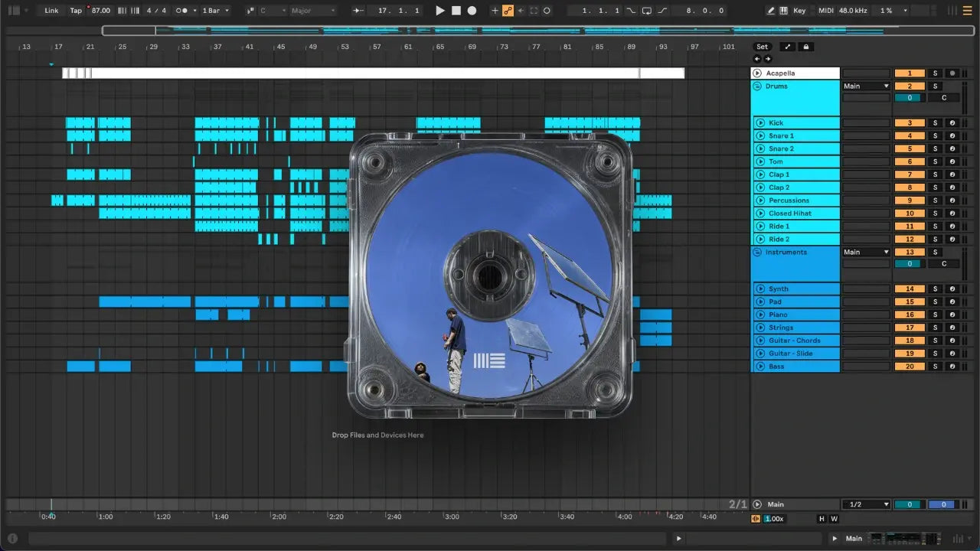Click the Stop button in transport
The width and height of the screenshot is (980, 551).
click(x=456, y=11)
